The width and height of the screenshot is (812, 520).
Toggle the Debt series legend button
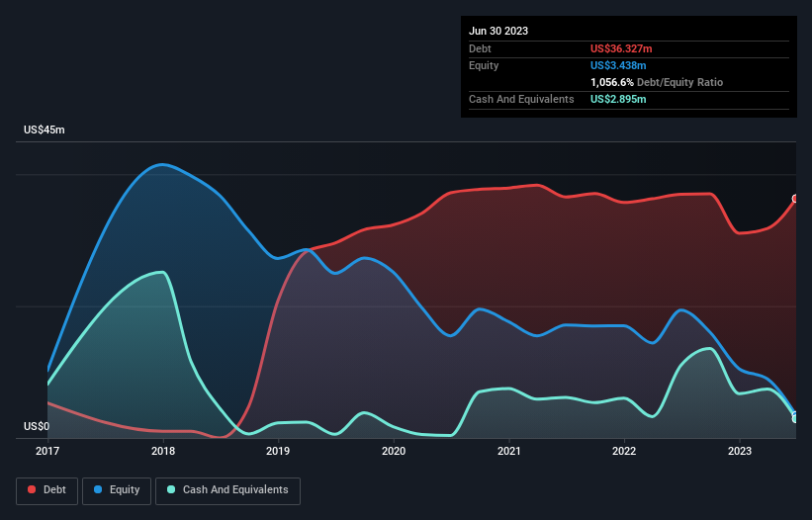click(47, 490)
